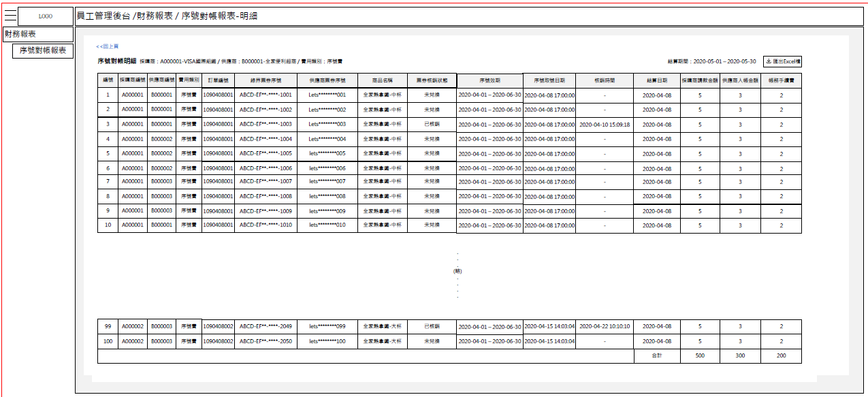Click the 帳務手續費 column header

781,80
